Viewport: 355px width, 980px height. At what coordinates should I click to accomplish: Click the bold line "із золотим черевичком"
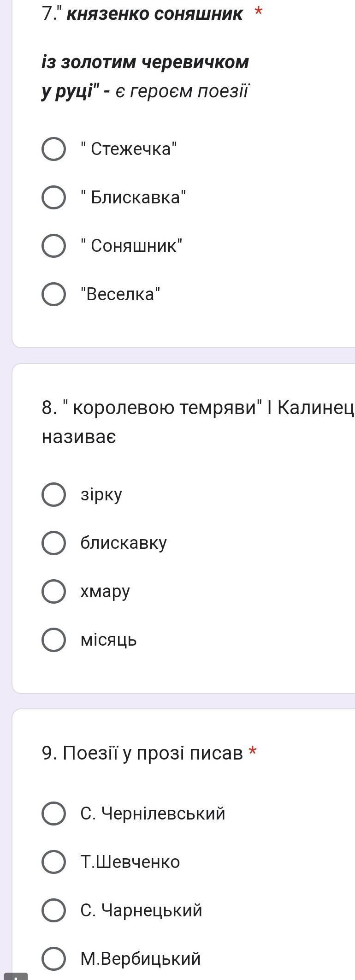[145, 62]
